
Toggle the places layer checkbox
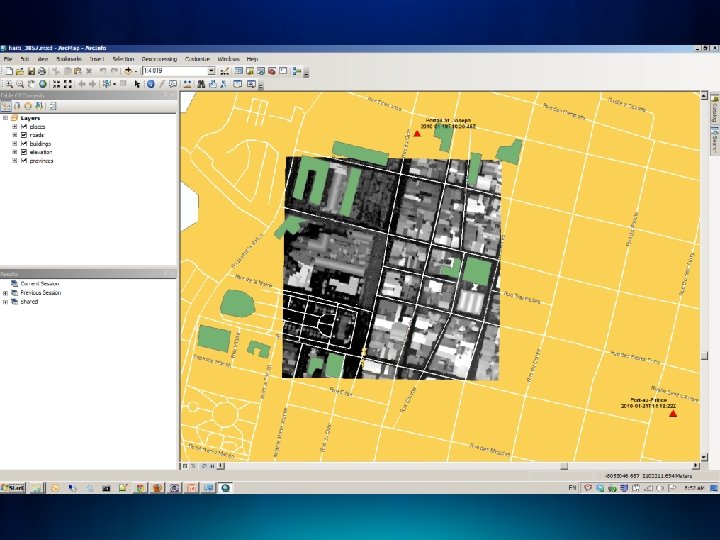tap(24, 127)
